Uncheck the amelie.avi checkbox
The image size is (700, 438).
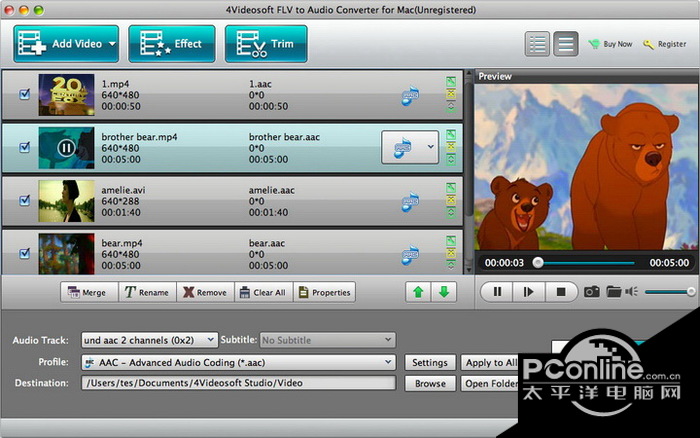coord(25,200)
